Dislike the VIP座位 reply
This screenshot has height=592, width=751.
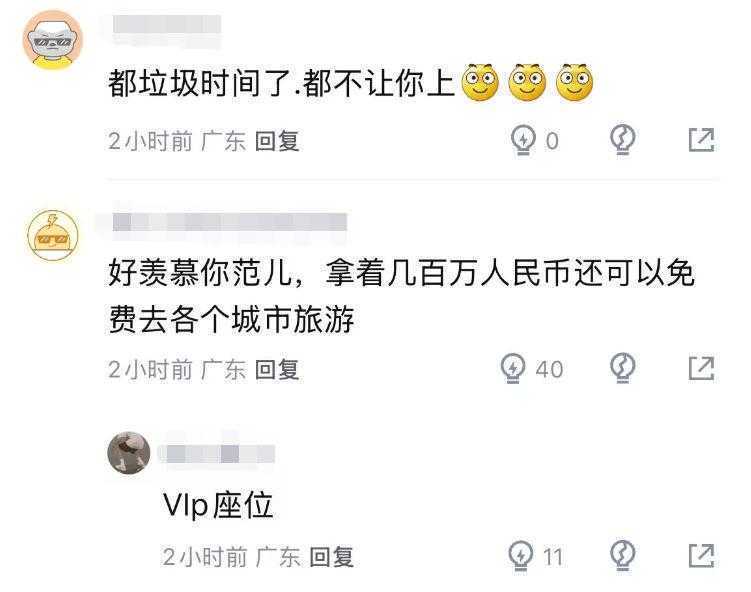623,556
